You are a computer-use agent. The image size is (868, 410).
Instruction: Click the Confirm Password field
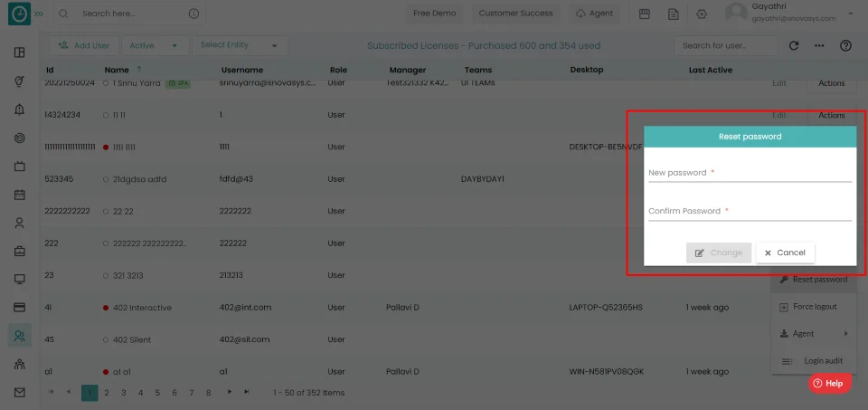[x=750, y=211]
